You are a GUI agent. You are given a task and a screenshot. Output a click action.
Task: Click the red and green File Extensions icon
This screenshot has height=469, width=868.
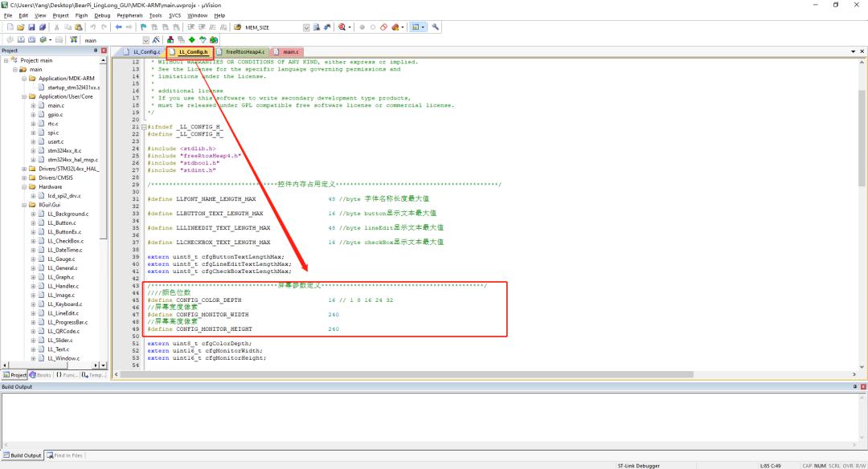[x=170, y=40]
